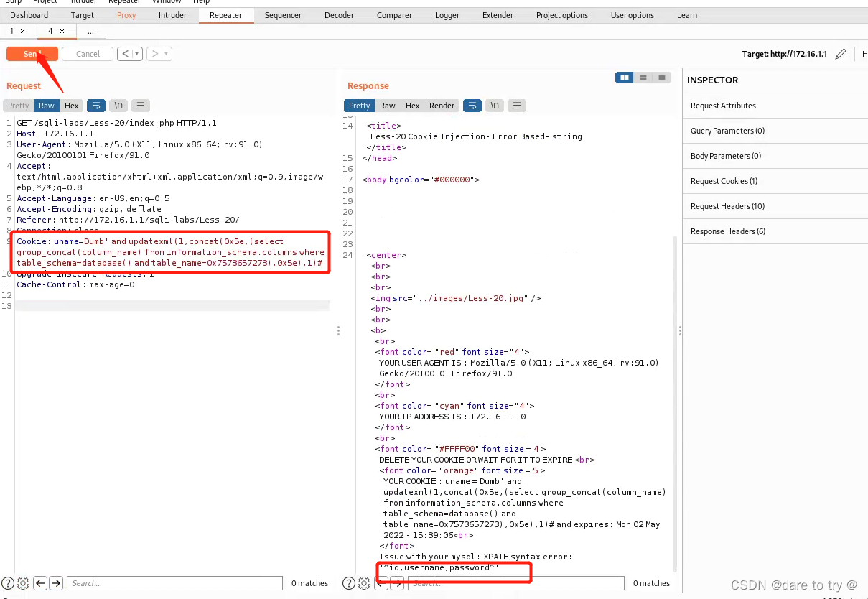
Task: Open Request pane search help icon
Action: (8, 583)
